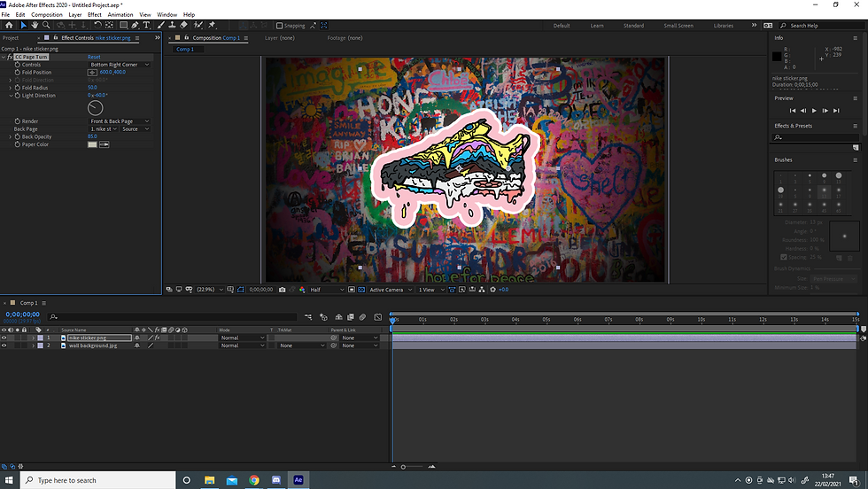Screen dimensions: 868x489
Task: Open the Composition Mini-Flowchart in timeline
Action: (x=308, y=317)
